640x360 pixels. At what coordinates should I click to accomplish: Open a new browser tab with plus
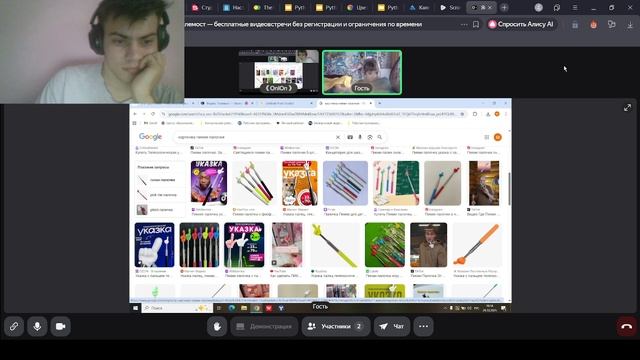[x=504, y=7]
